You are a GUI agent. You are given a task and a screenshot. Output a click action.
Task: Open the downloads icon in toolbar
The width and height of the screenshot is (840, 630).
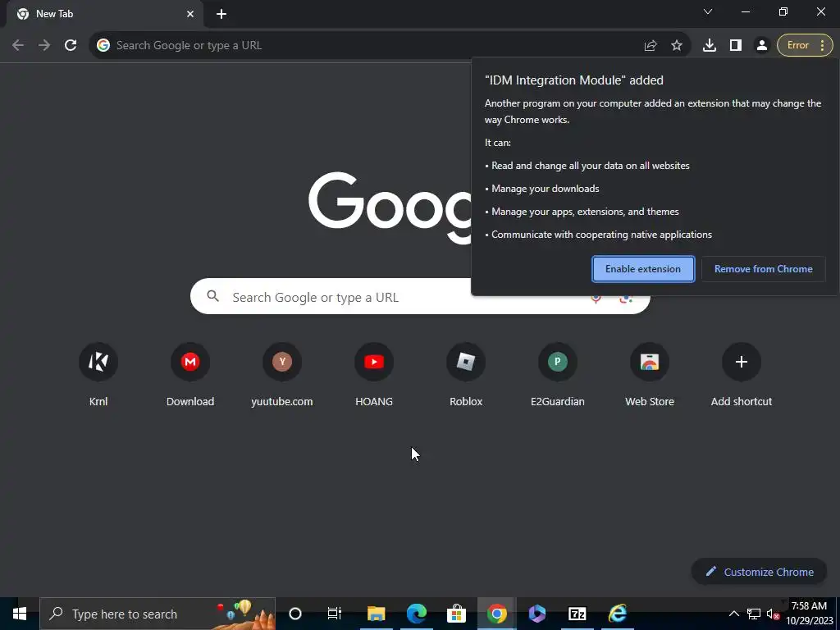click(x=710, y=46)
